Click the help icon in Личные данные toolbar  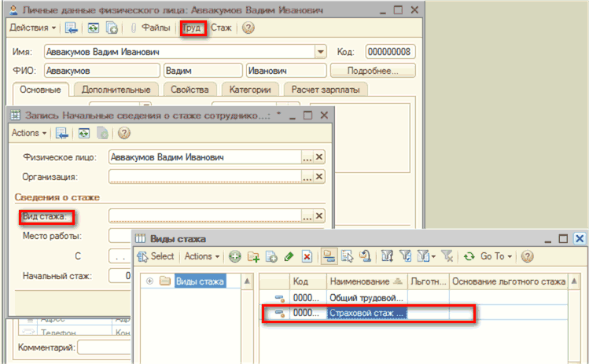(248, 28)
